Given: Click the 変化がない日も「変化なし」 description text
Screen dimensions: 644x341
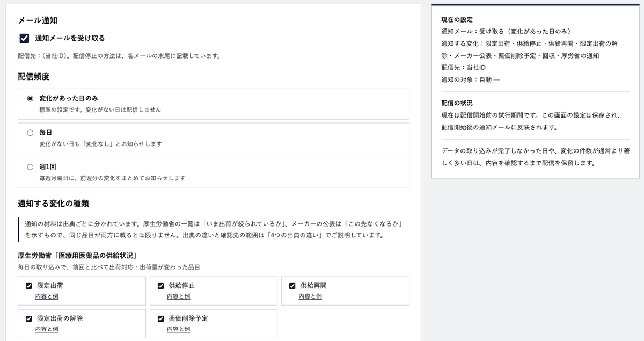Looking at the screenshot, I should pyautogui.click(x=100, y=144).
